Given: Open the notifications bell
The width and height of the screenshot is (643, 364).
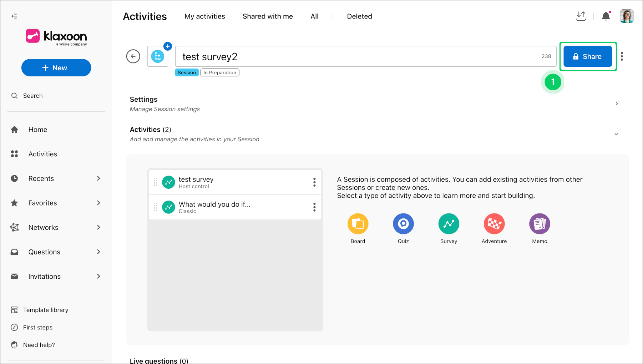Looking at the screenshot, I should (x=606, y=16).
